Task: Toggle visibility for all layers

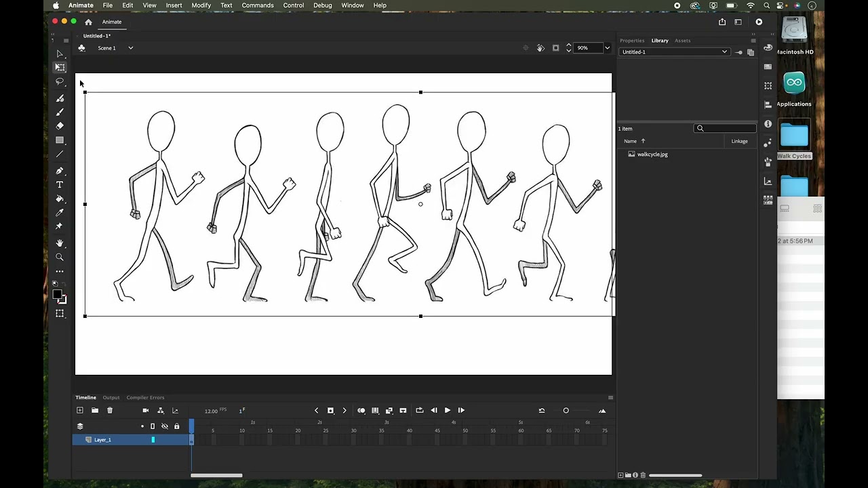Action: pos(165,426)
